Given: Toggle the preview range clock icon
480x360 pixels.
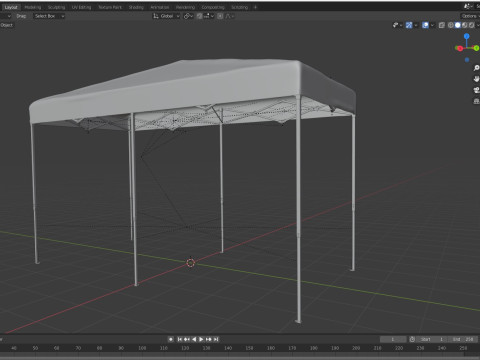Looking at the screenshot, I should pos(412,339).
